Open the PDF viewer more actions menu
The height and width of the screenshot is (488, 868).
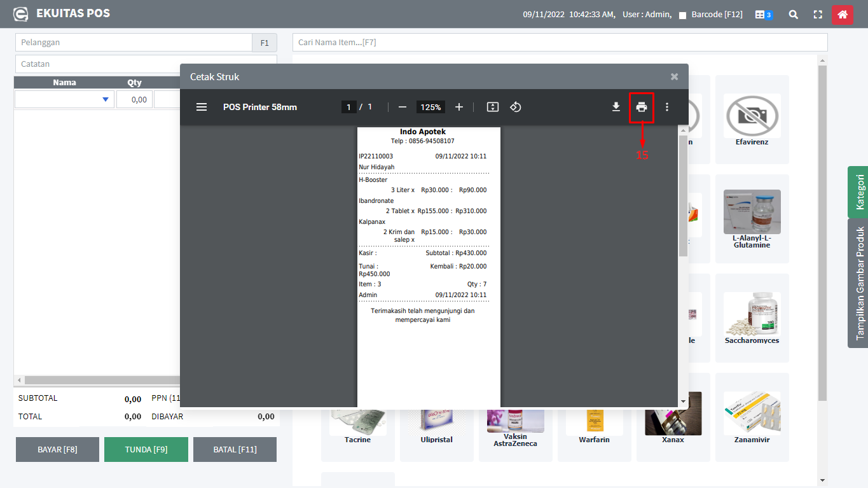(666, 107)
